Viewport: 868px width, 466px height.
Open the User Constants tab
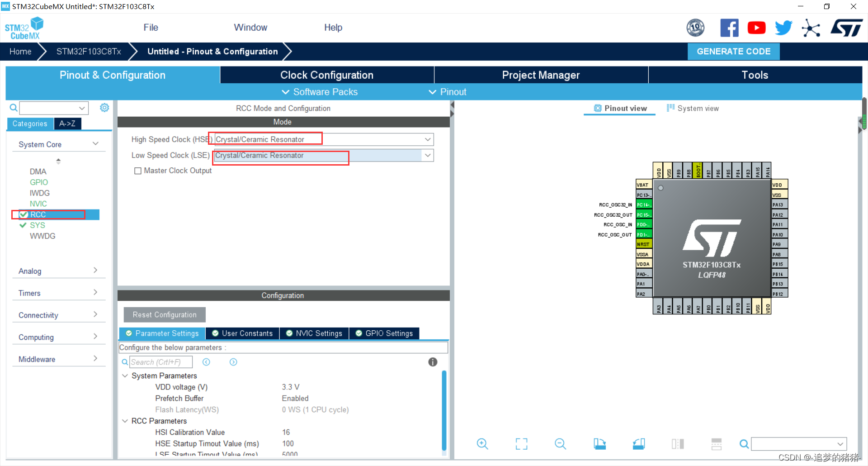pos(242,333)
